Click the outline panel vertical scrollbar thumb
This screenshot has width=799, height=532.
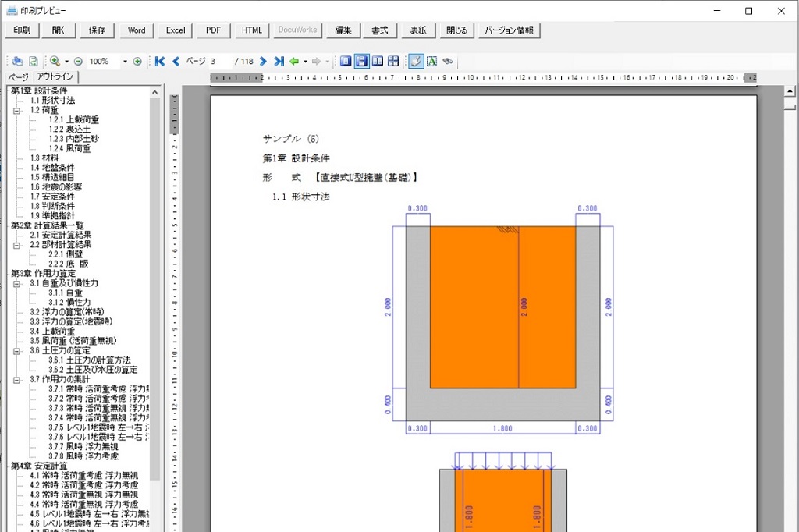tap(155, 289)
